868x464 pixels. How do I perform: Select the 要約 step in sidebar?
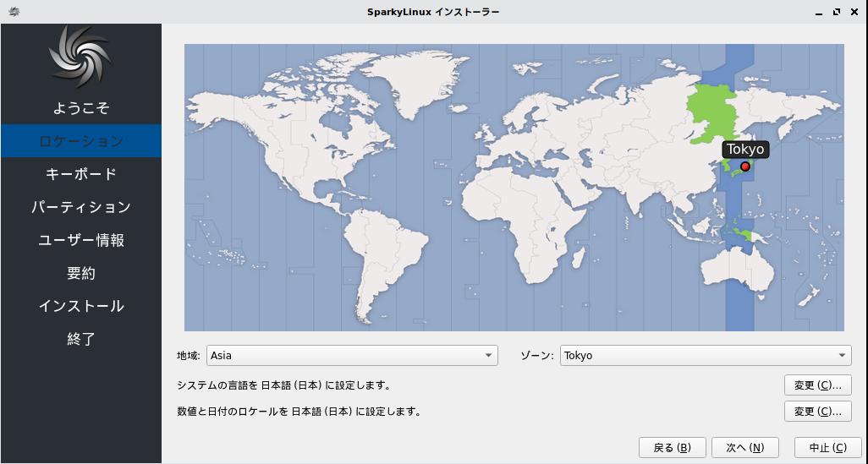click(x=81, y=273)
